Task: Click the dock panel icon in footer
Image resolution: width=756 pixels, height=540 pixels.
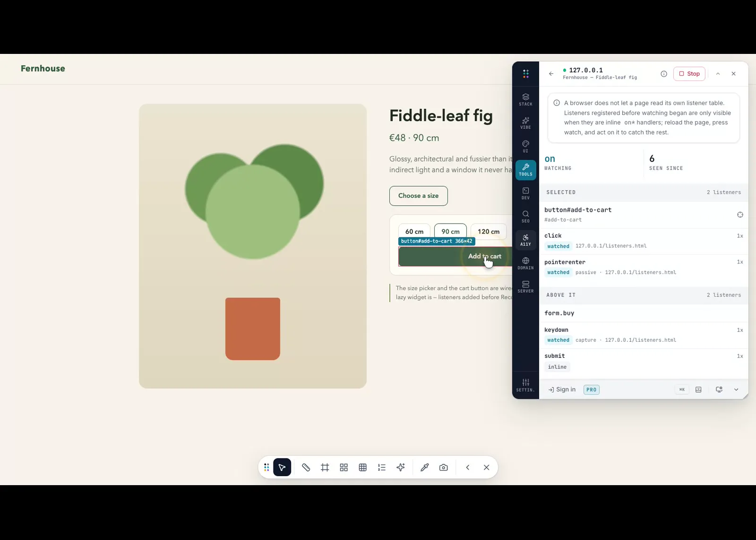Action: (698, 390)
